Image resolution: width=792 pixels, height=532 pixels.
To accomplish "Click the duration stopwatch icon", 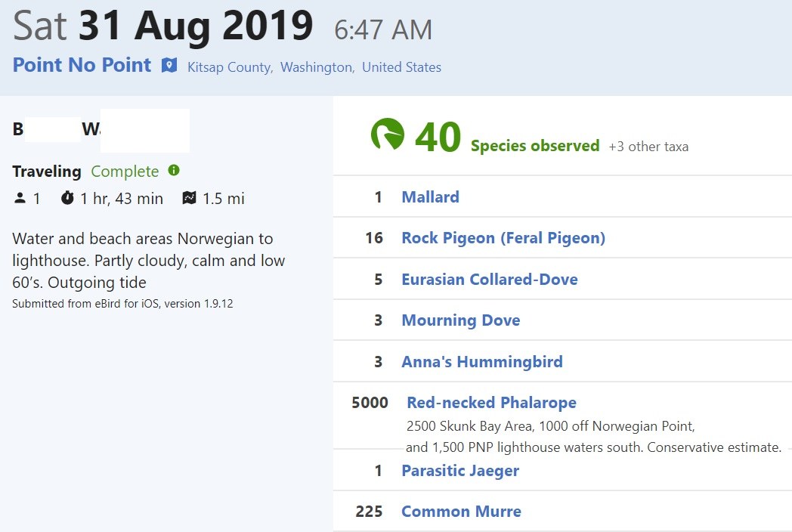I will (67, 198).
